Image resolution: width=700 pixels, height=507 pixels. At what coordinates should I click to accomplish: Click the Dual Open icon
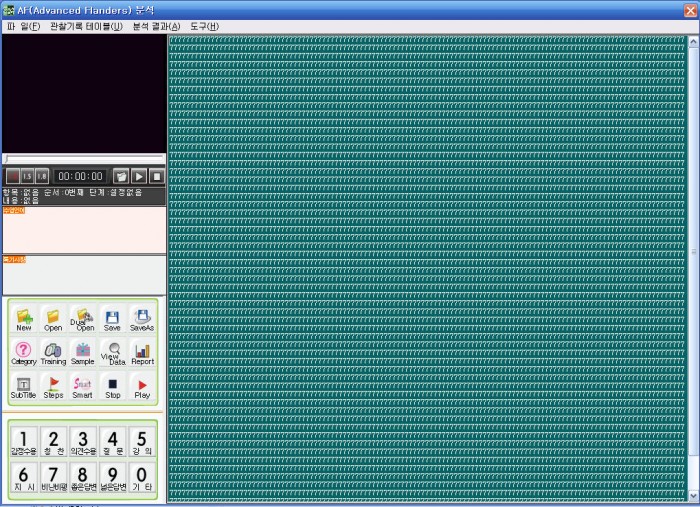coord(83,320)
